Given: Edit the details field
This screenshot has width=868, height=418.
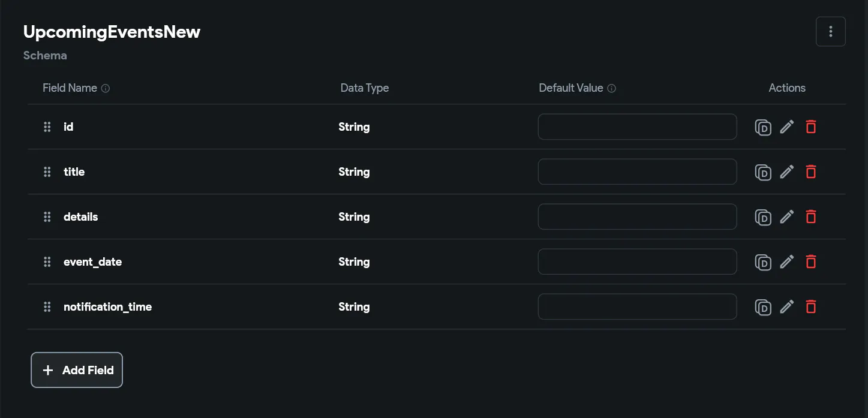Looking at the screenshot, I should tap(787, 216).
